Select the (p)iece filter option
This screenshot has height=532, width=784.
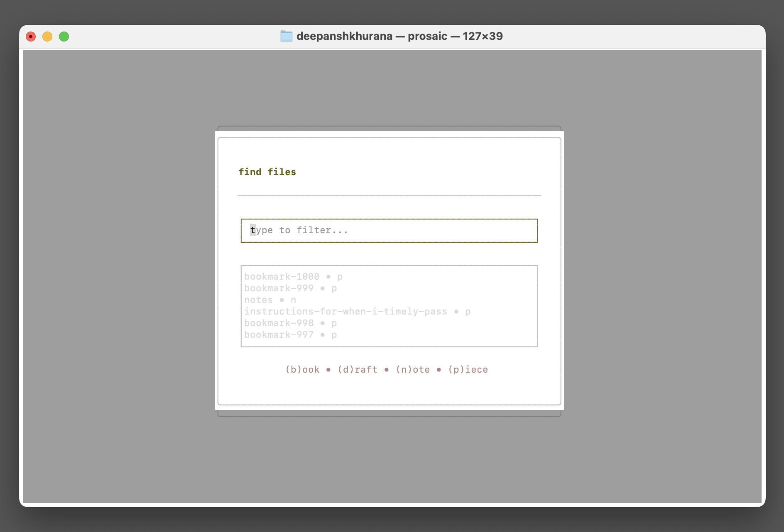[x=468, y=369]
